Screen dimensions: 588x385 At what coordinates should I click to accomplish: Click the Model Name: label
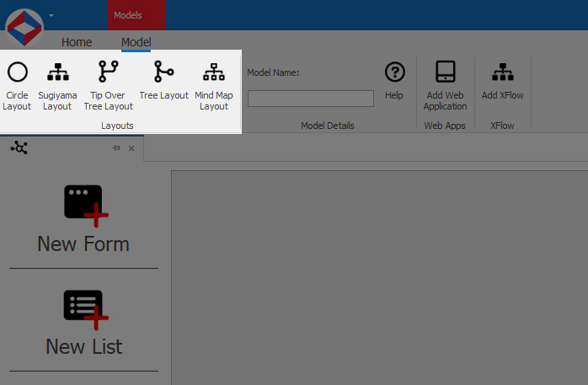[273, 72]
